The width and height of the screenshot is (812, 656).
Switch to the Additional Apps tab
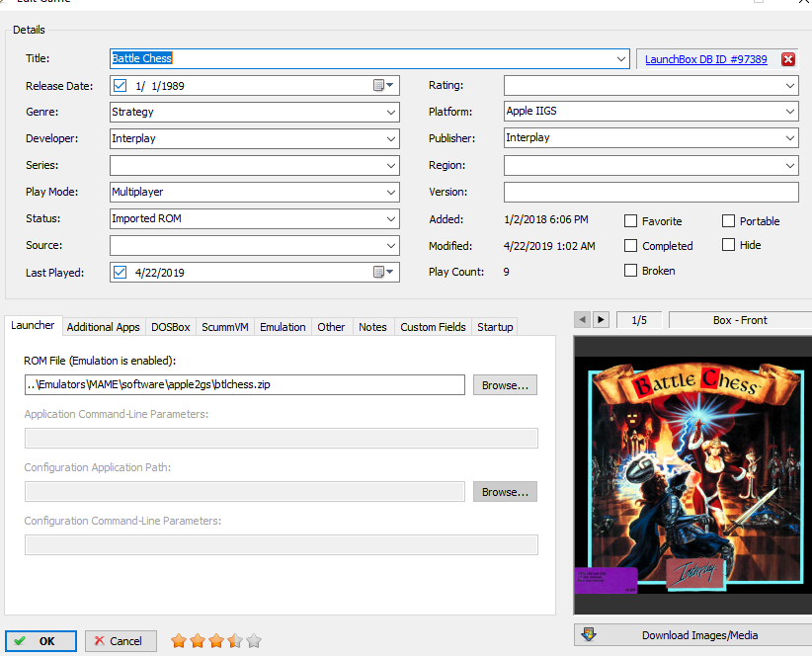pyautogui.click(x=103, y=327)
